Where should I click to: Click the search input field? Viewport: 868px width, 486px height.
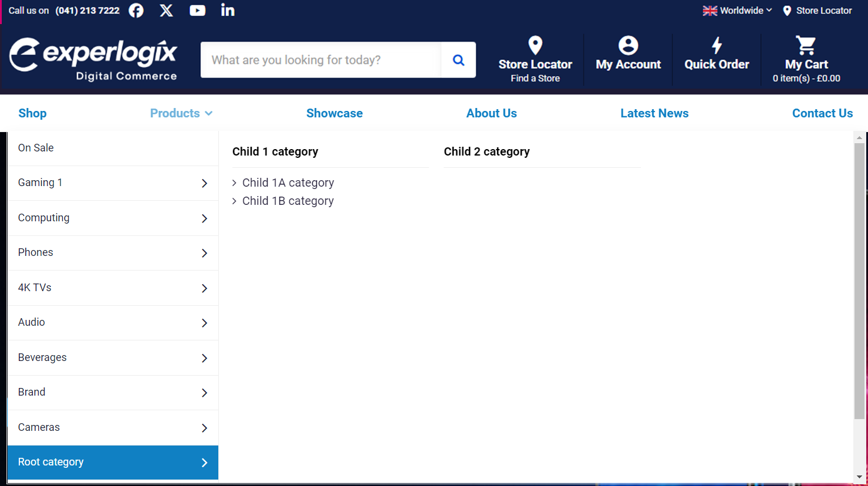(320, 60)
